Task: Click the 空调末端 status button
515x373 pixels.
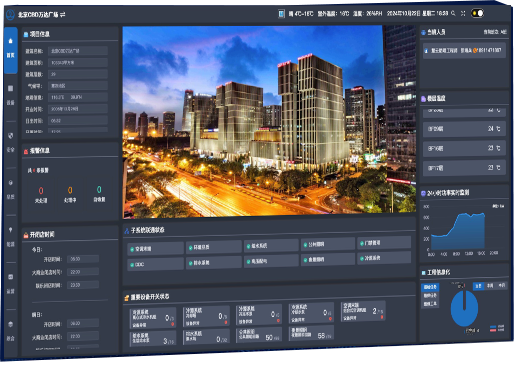Action: [x=155, y=249]
